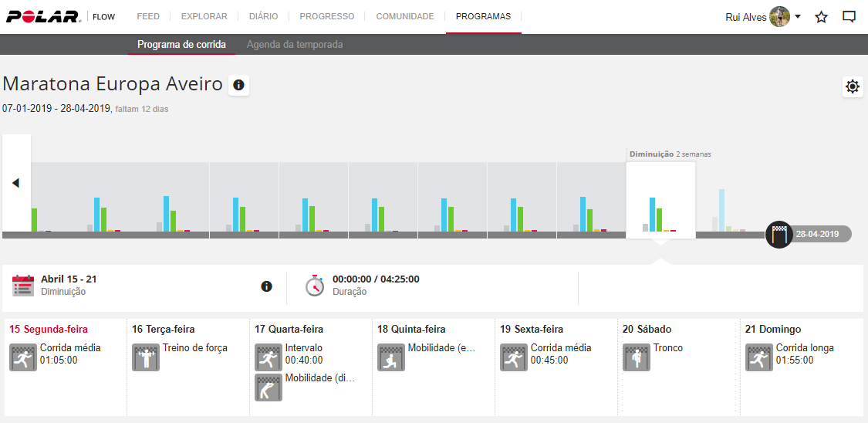This screenshot has width=868, height=423.
Task: Click info icon in the Diminuição week panel
Action: tap(267, 286)
